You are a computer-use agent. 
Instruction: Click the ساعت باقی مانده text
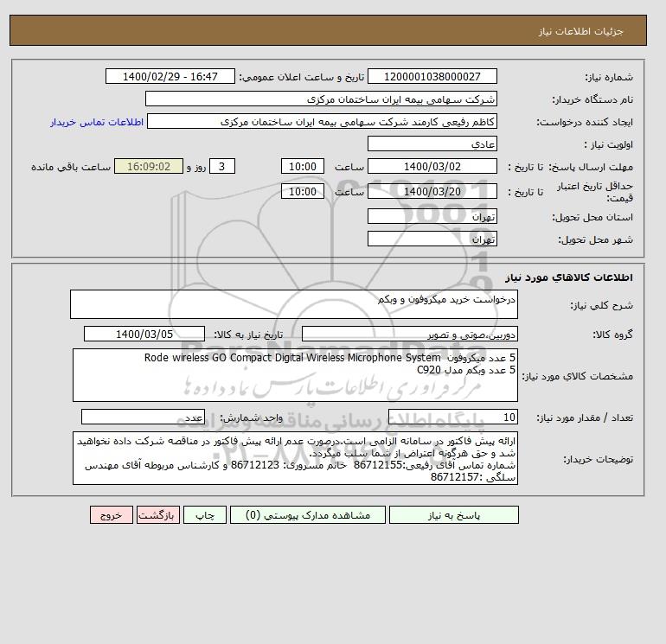coord(71,167)
